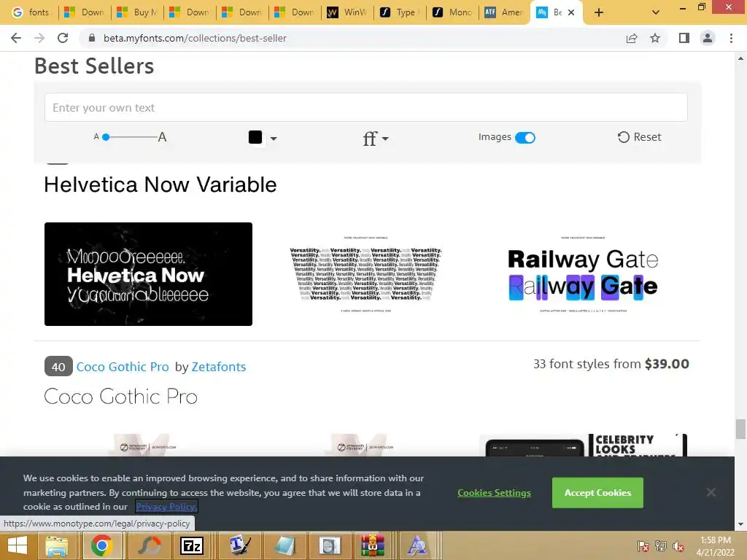Image resolution: width=747 pixels, height=560 pixels.
Task: Close the active Best Sellers tab
Action: pyautogui.click(x=571, y=12)
